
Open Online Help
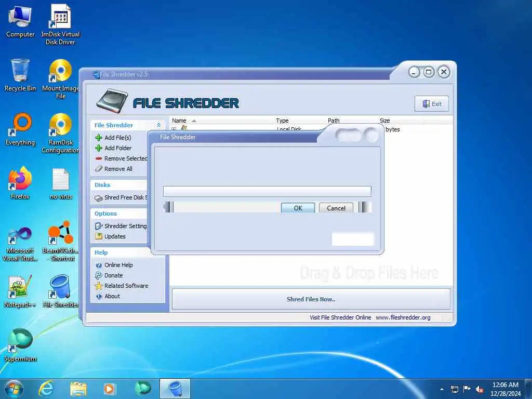coord(114,265)
